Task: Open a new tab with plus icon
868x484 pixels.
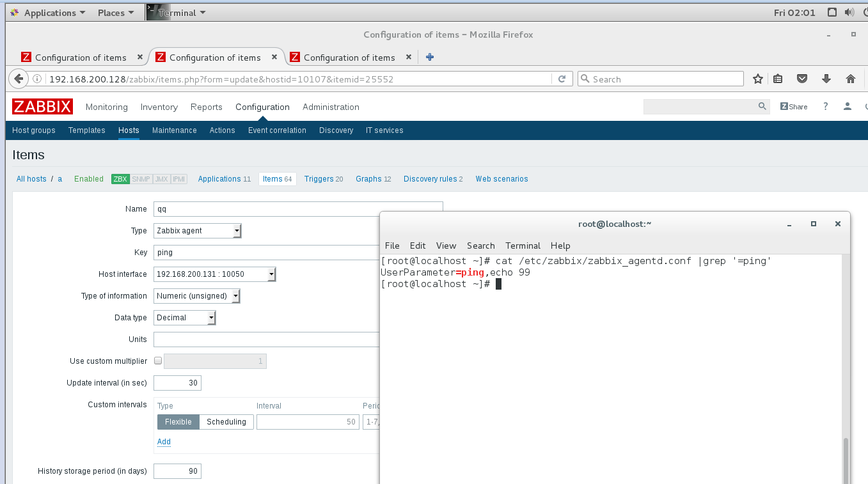Action: pos(430,57)
